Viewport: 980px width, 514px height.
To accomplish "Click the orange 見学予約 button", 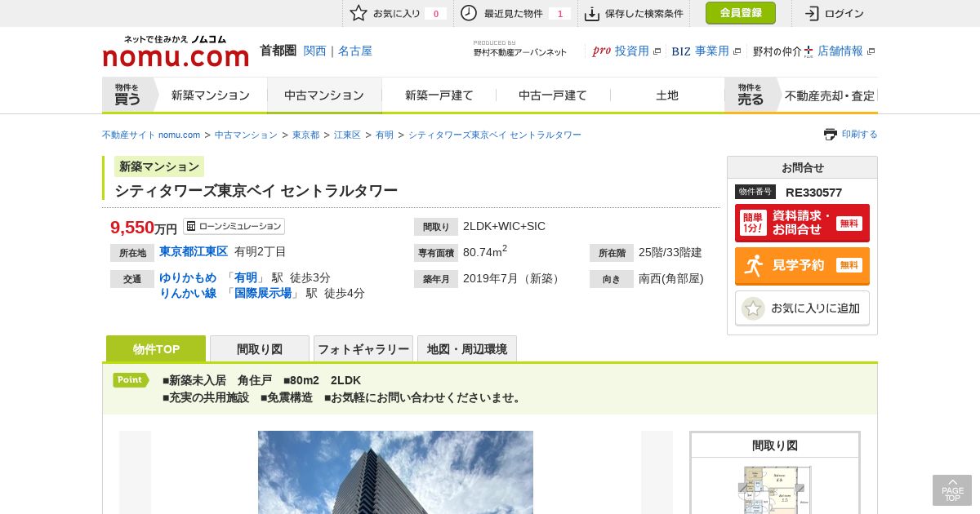I will (802, 265).
